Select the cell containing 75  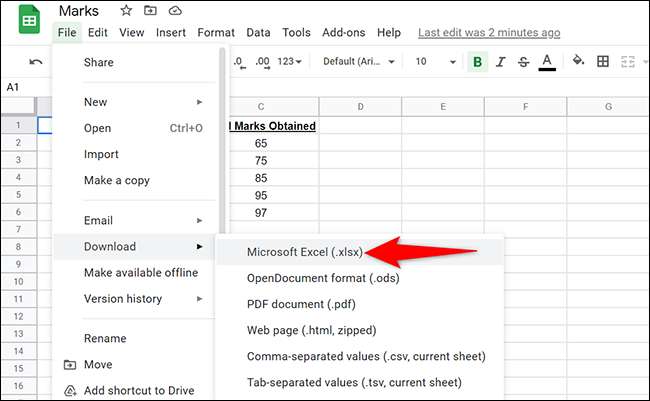coord(274,160)
